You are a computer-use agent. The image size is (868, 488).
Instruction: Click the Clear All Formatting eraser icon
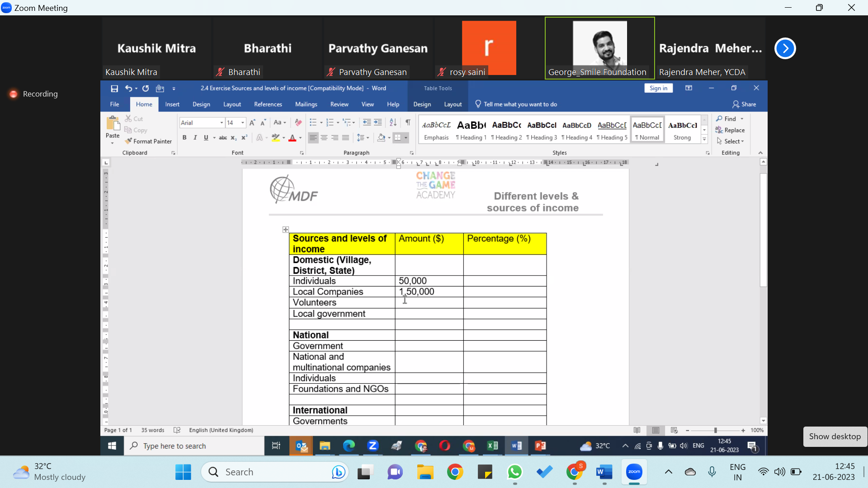pyautogui.click(x=298, y=122)
